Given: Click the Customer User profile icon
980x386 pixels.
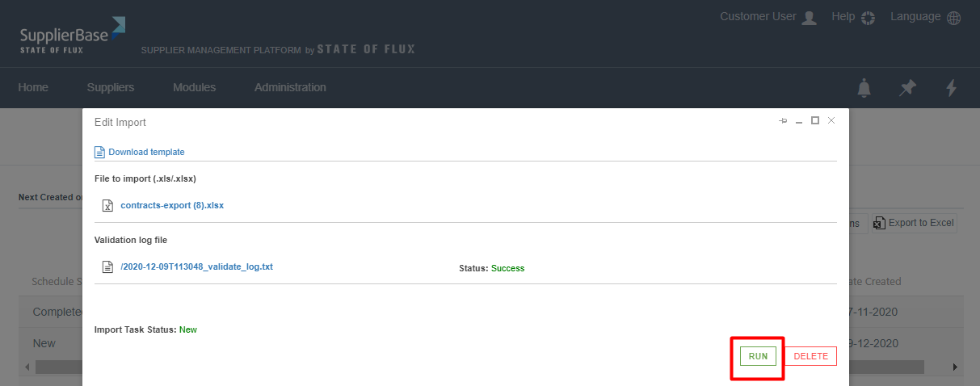Looking at the screenshot, I should 809,18.
